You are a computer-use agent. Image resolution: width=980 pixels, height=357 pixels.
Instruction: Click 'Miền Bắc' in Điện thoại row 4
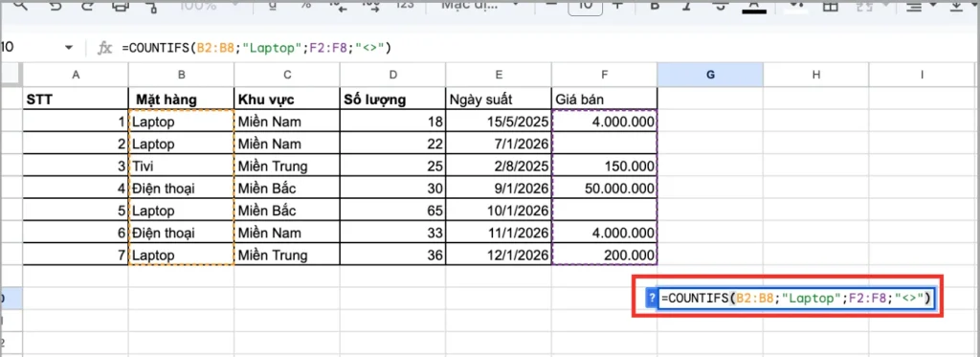tap(287, 189)
